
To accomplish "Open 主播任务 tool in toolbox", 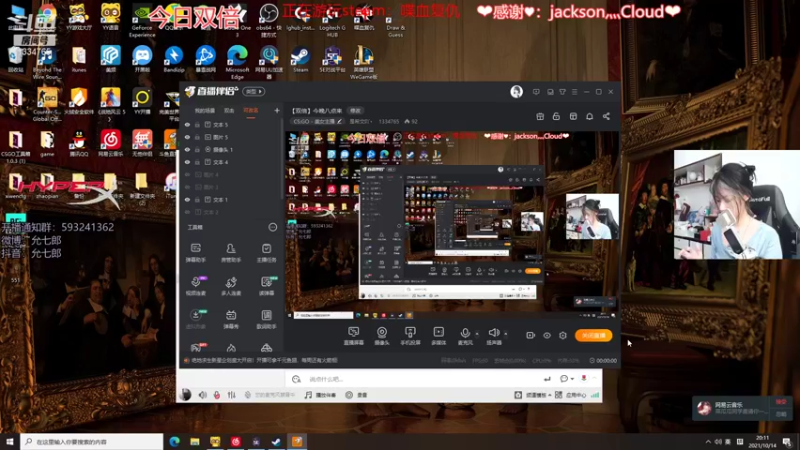I will 266,253.
